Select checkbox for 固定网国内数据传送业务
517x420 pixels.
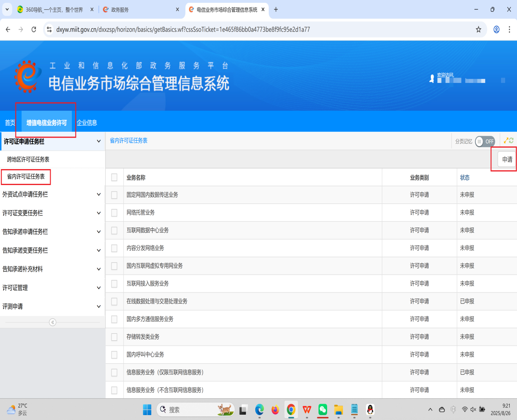pyautogui.click(x=114, y=195)
